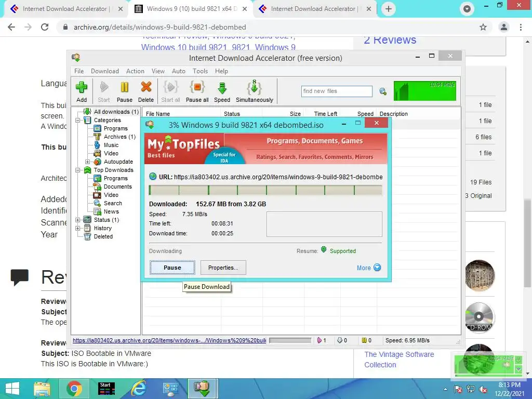
Task: Select Video under Categories
Action: point(111,153)
